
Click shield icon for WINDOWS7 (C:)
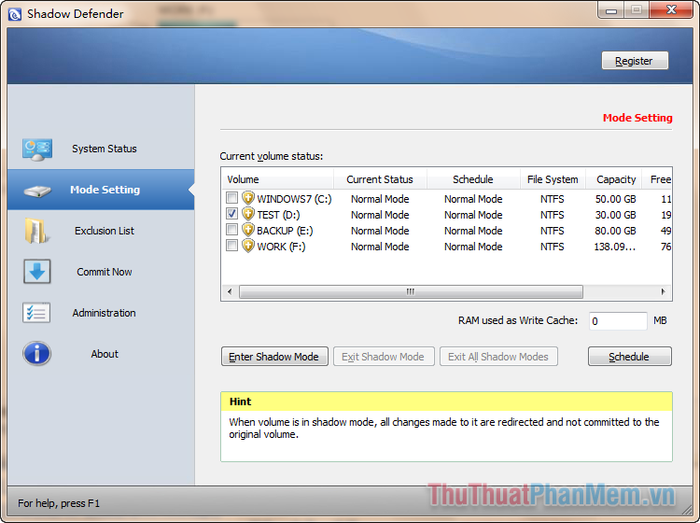(x=248, y=198)
